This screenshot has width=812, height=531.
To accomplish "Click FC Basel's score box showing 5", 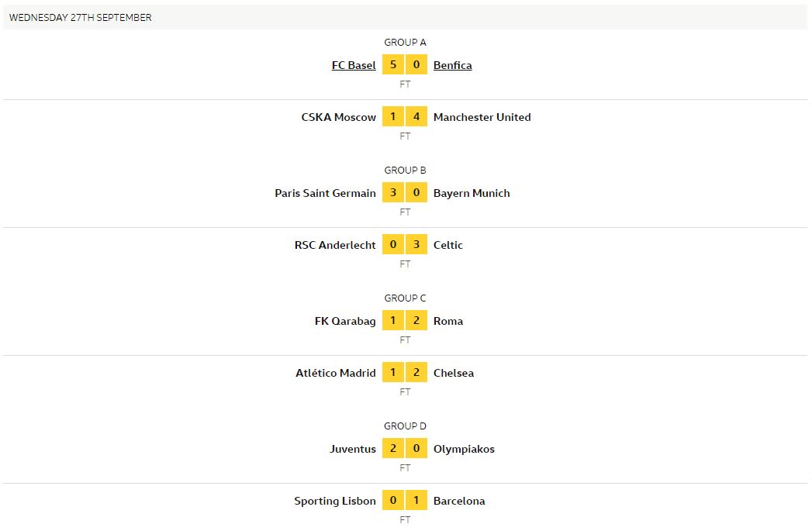I will click(x=393, y=65).
